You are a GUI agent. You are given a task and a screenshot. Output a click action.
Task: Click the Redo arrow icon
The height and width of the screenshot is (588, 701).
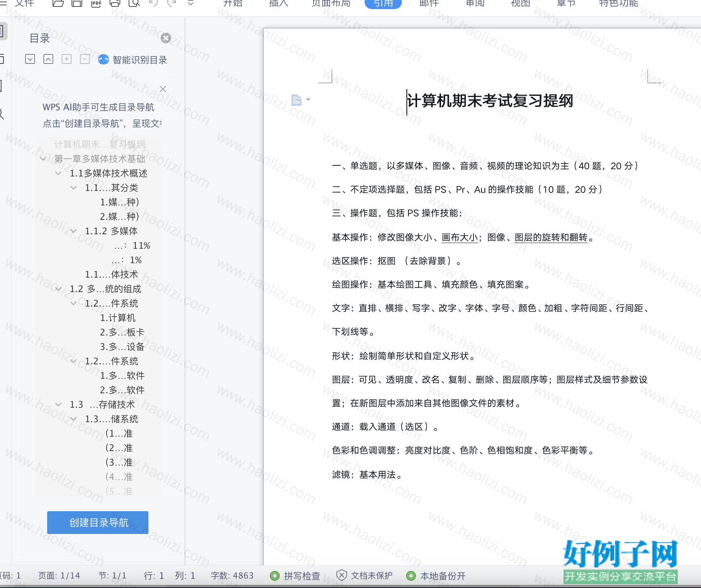pyautogui.click(x=172, y=3)
